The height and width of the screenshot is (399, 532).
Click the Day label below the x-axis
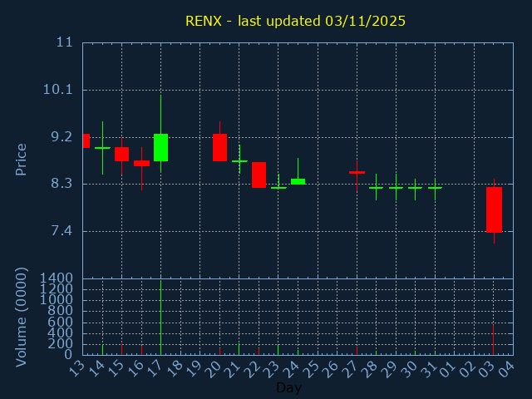(x=288, y=387)
